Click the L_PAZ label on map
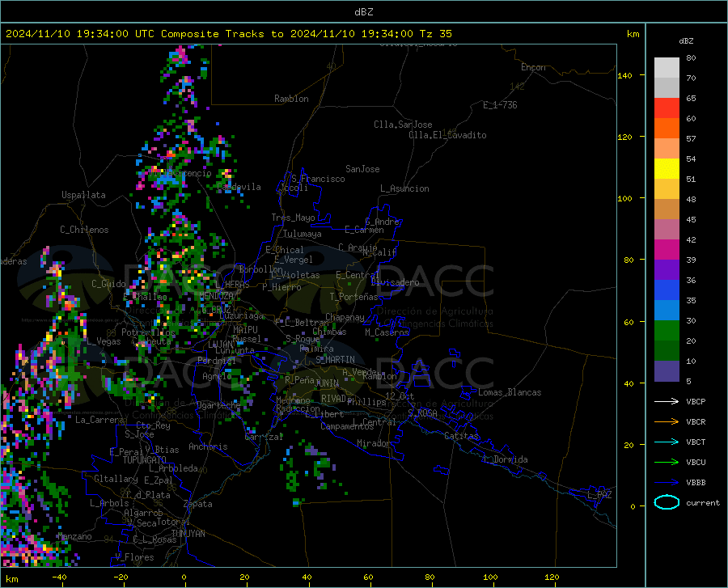This screenshot has height=588, width=728. (x=599, y=495)
